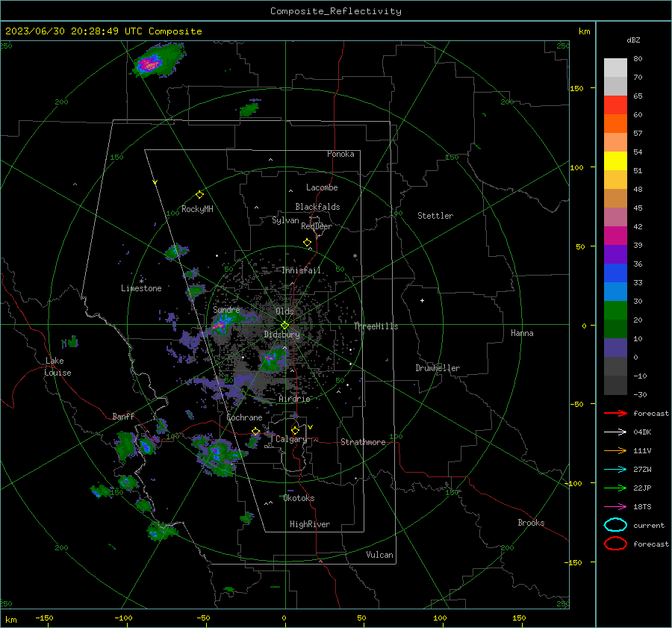Screen dimensions: 672x628
Task: Select the cyan 27ZW arrow icon
Action: [x=615, y=470]
